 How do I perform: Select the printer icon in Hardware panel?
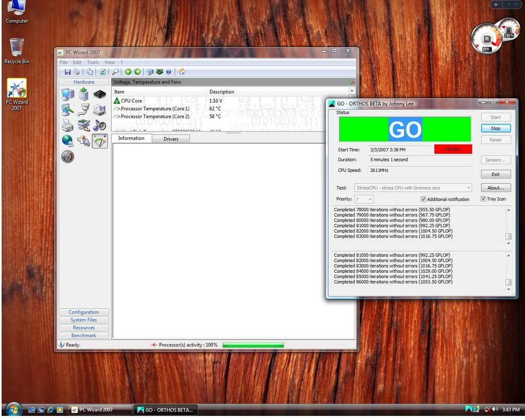coord(68,125)
